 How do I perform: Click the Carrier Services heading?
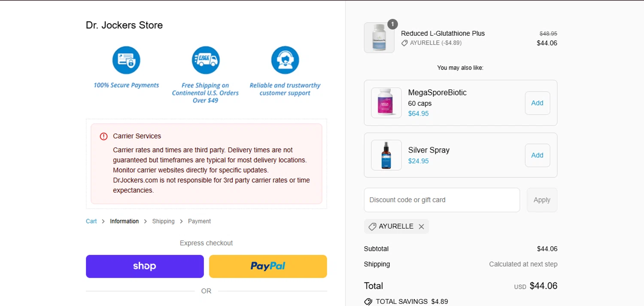pyautogui.click(x=137, y=136)
